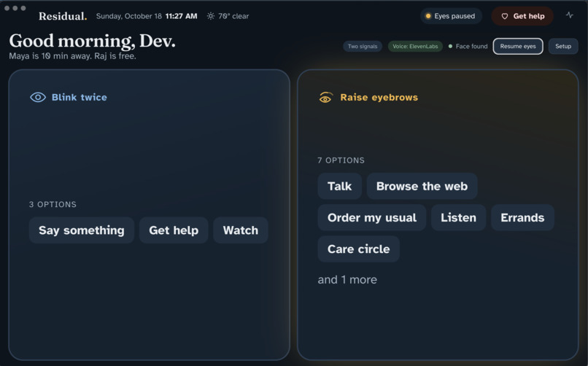Select Order my usual
588x366 pixels.
(371, 218)
